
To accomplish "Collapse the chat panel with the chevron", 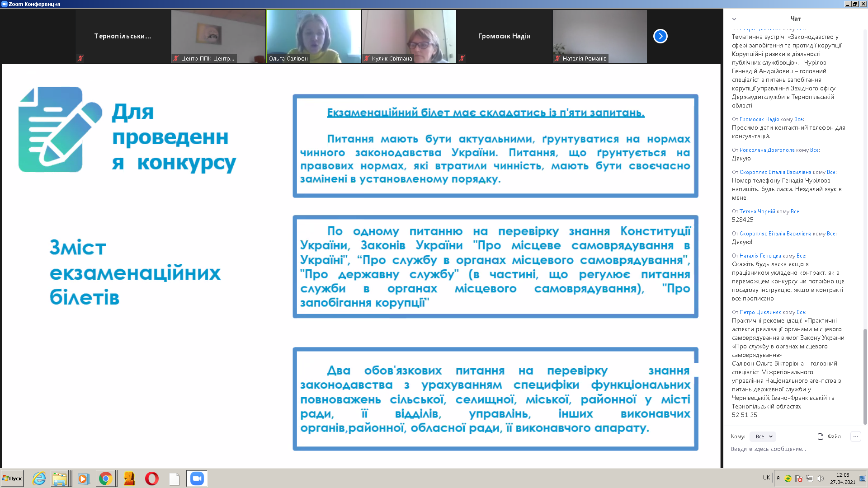I will click(734, 19).
